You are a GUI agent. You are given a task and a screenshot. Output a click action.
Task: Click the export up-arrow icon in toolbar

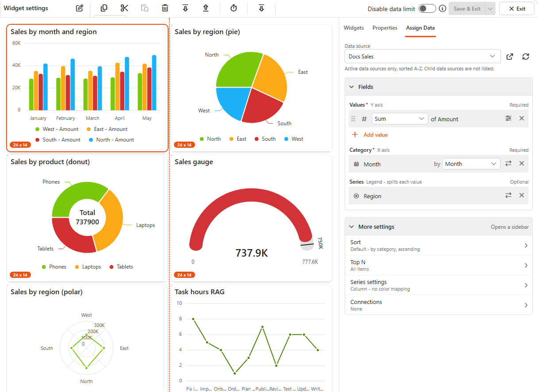(x=206, y=8)
